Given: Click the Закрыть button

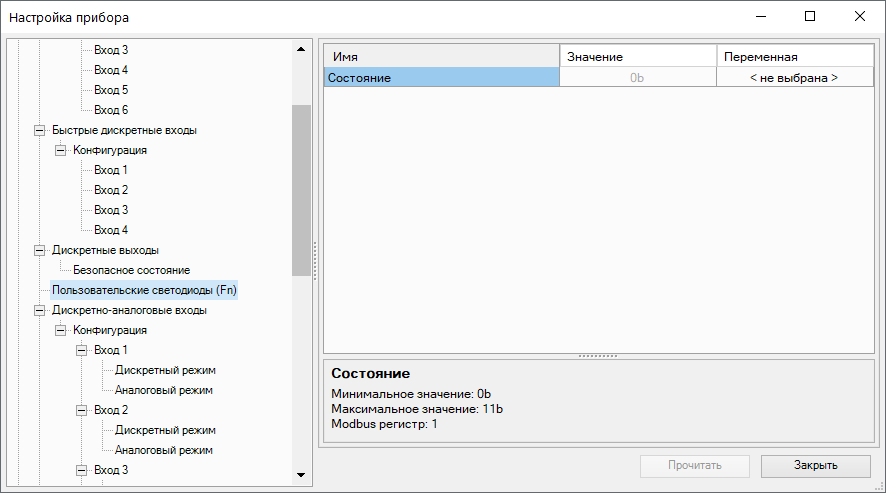Looking at the screenshot, I should tap(816, 465).
